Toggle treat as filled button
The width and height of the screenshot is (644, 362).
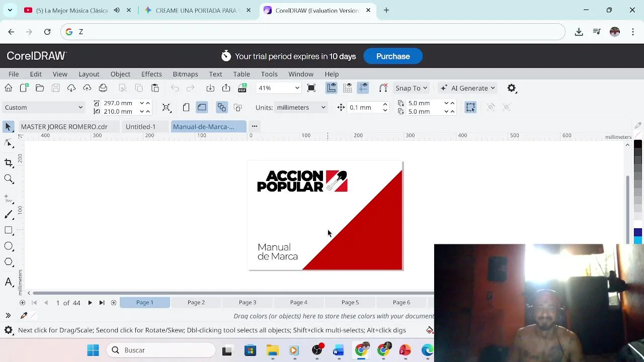470,107
